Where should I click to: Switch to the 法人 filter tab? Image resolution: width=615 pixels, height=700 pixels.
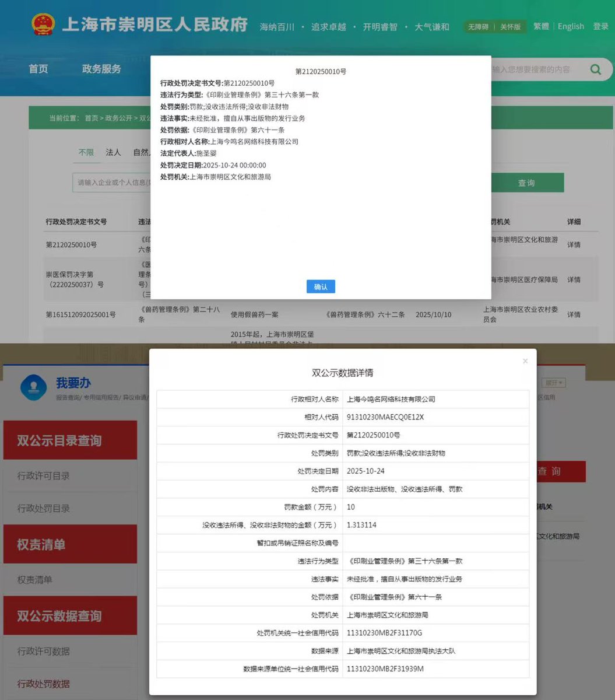pyautogui.click(x=113, y=152)
